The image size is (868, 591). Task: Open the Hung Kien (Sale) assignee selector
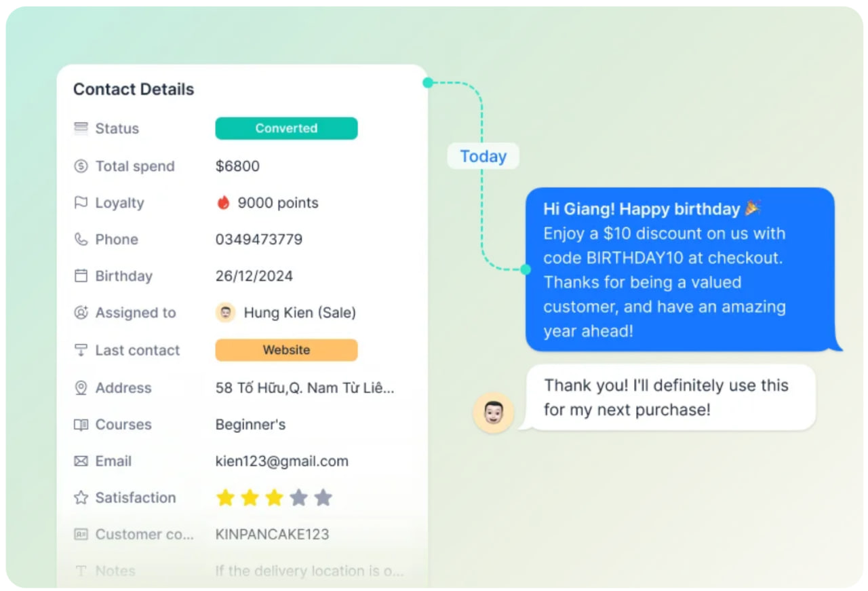point(285,313)
